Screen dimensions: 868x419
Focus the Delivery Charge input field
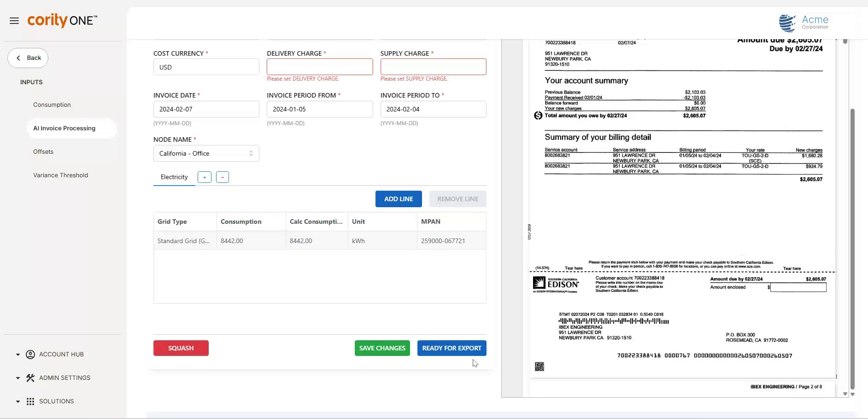[x=320, y=67]
